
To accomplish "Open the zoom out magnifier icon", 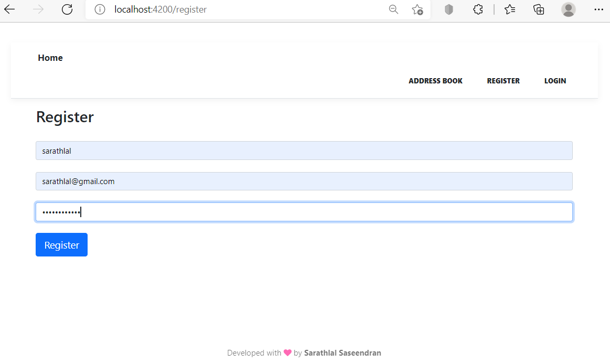I will point(393,9).
